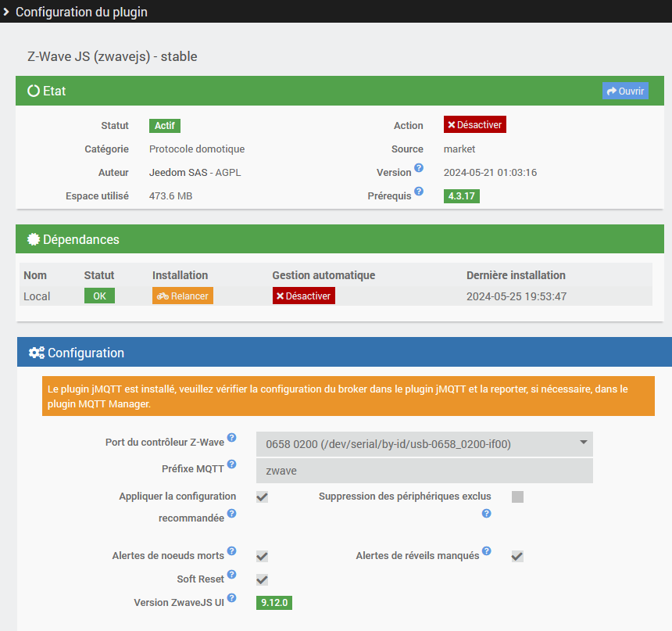Viewport: 672px width, 631px height.
Task: Click the Actif status badge
Action: click(165, 126)
